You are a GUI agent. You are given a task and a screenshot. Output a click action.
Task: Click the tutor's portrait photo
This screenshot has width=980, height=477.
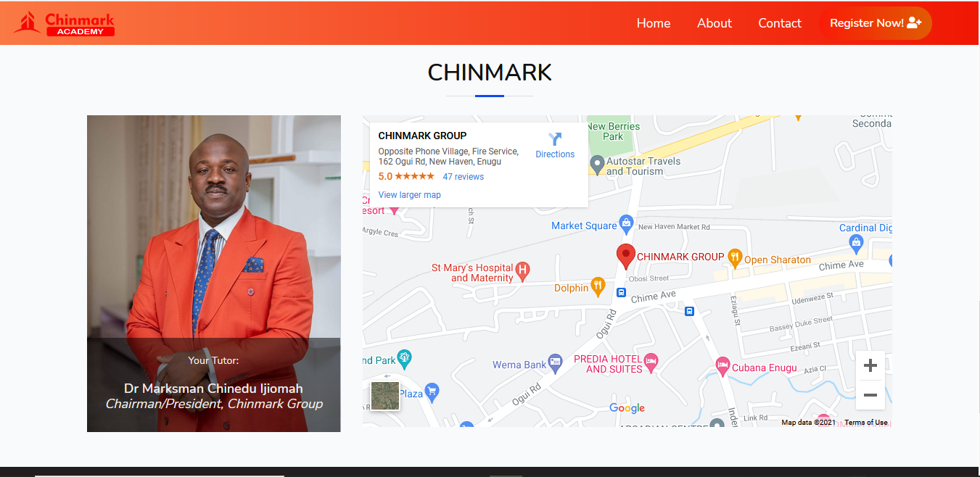pos(214,273)
